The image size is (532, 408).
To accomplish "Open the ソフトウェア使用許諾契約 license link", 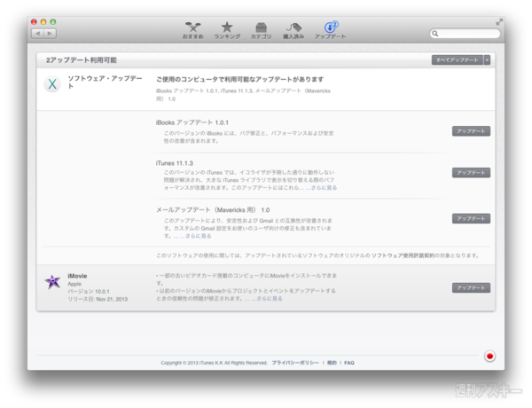I will (403, 255).
